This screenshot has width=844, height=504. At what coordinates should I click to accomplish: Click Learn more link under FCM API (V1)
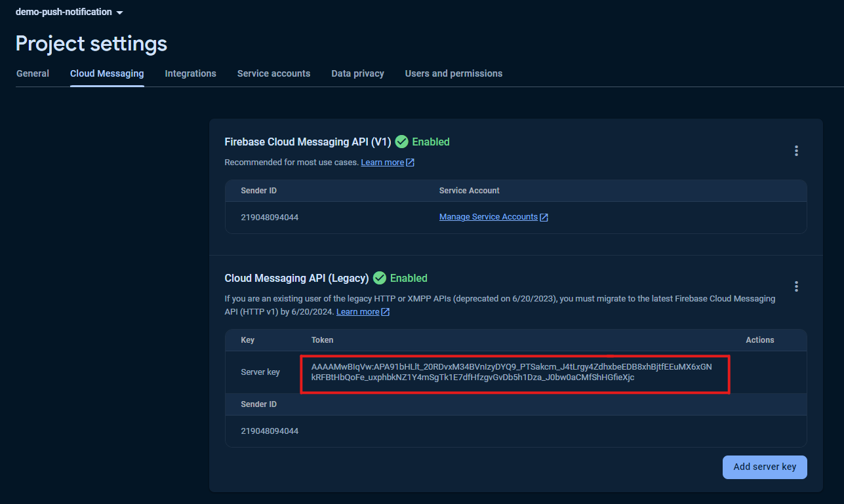point(382,162)
